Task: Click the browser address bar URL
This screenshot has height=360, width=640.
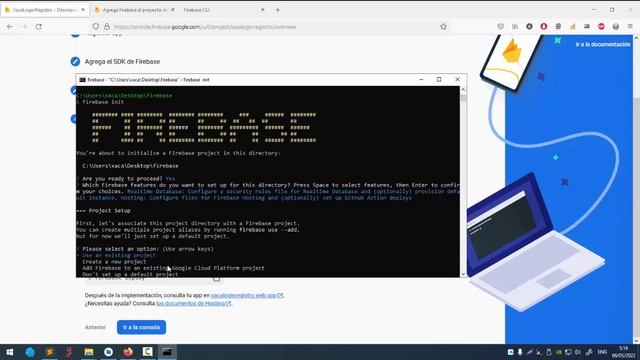Action: pos(205,27)
